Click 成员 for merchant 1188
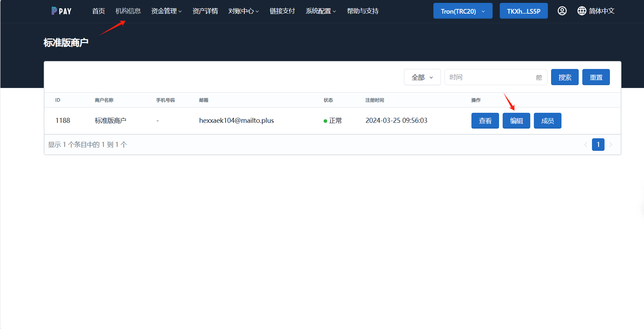 point(547,121)
